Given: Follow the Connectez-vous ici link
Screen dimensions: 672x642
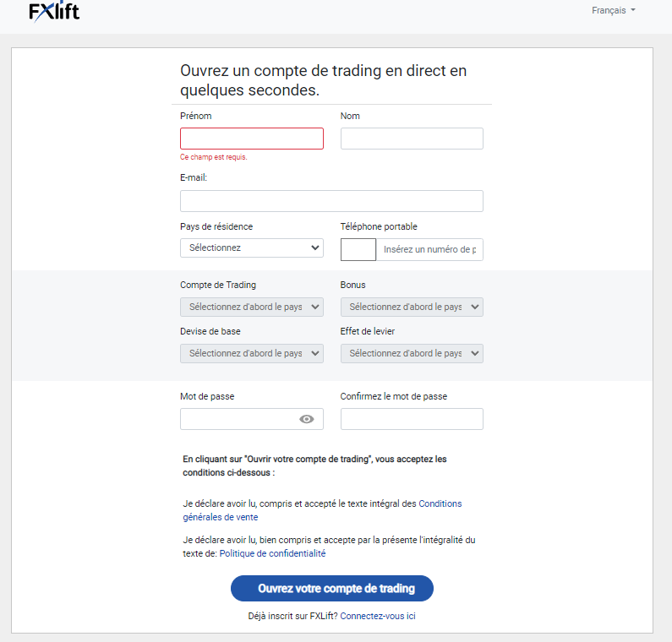Looking at the screenshot, I should (x=378, y=616).
